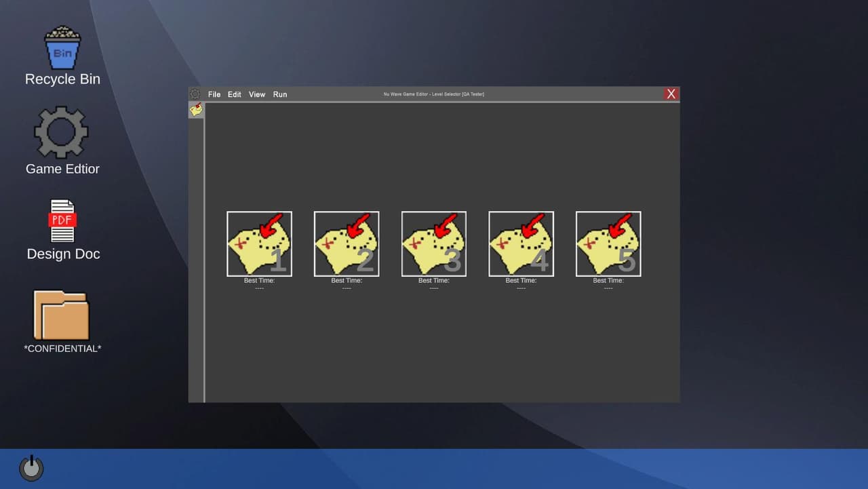Open the *CONFIDENTIAL* folder icon
This screenshot has width=868, height=489.
point(61,315)
